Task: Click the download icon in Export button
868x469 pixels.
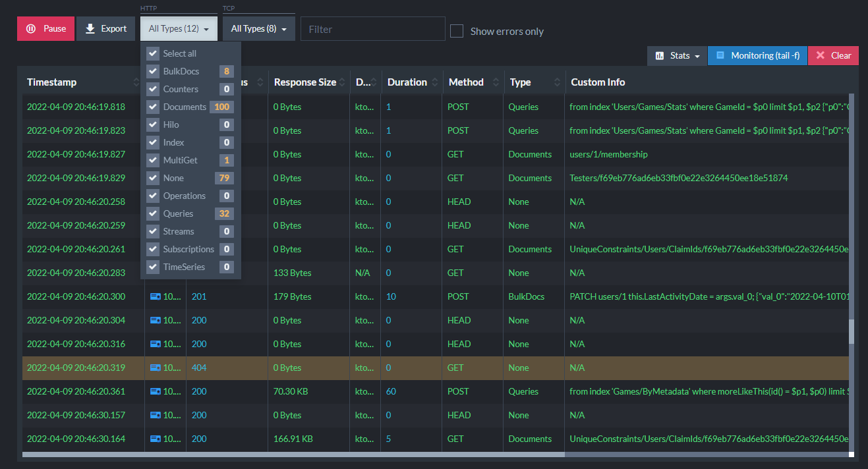Action: (90, 29)
